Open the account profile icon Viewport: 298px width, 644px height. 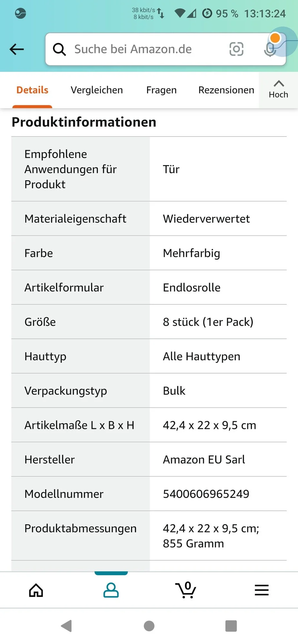[x=111, y=590]
